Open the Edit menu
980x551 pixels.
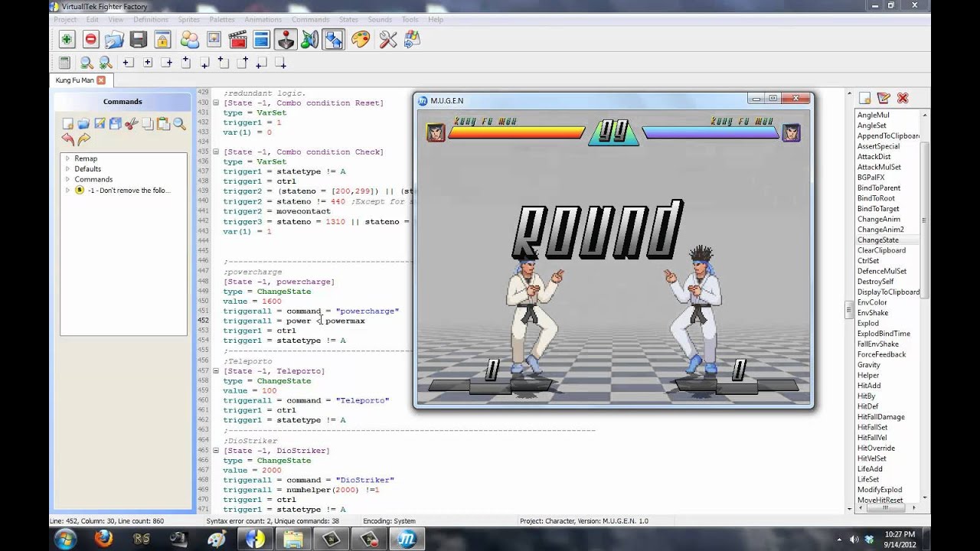tap(92, 19)
